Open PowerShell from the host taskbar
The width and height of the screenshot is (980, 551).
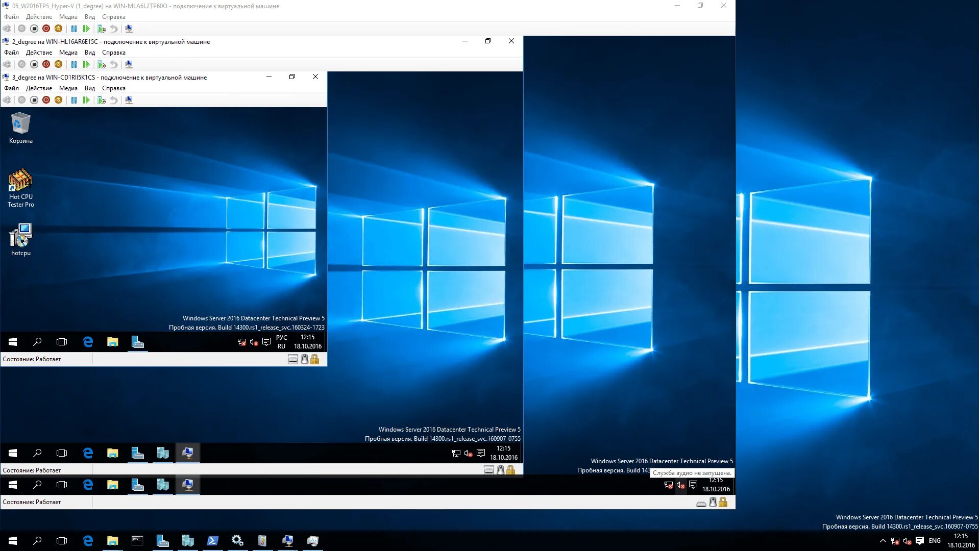click(213, 541)
